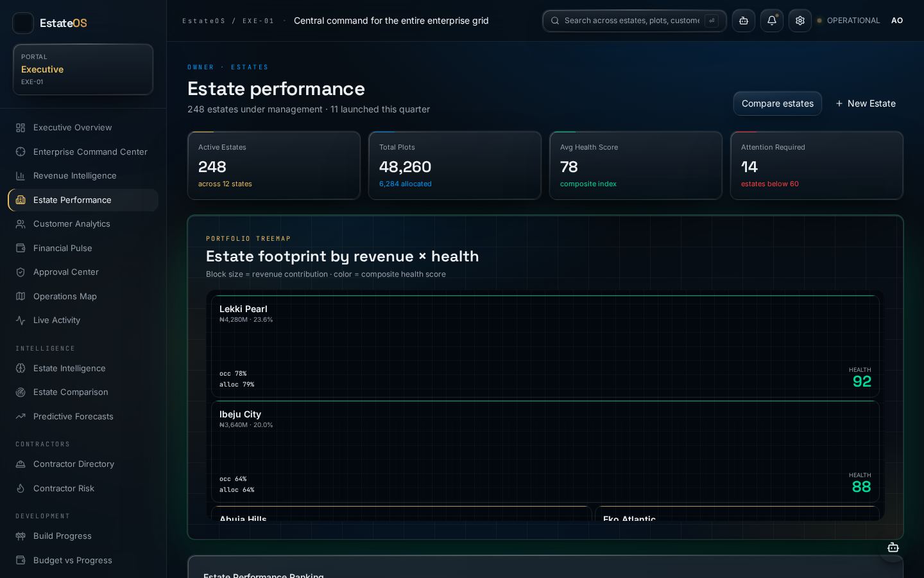Click the Live Activity pulse icon
924x578 pixels.
point(21,320)
